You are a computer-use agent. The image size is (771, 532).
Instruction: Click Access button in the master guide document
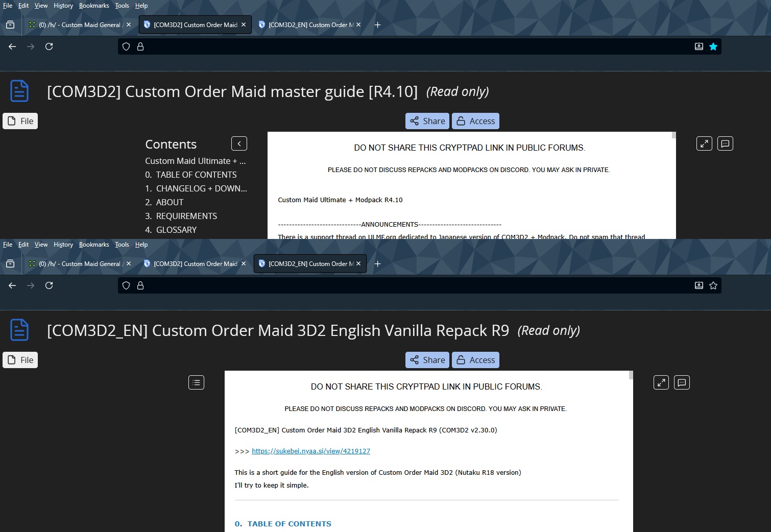[x=475, y=121]
